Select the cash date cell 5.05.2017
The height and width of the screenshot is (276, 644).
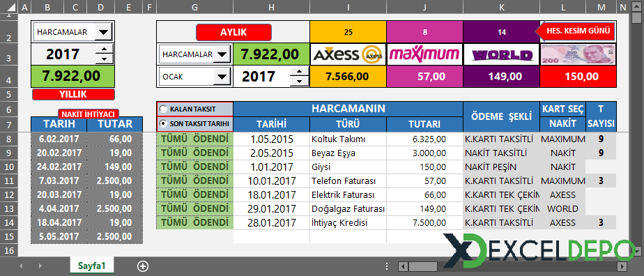tap(59, 236)
